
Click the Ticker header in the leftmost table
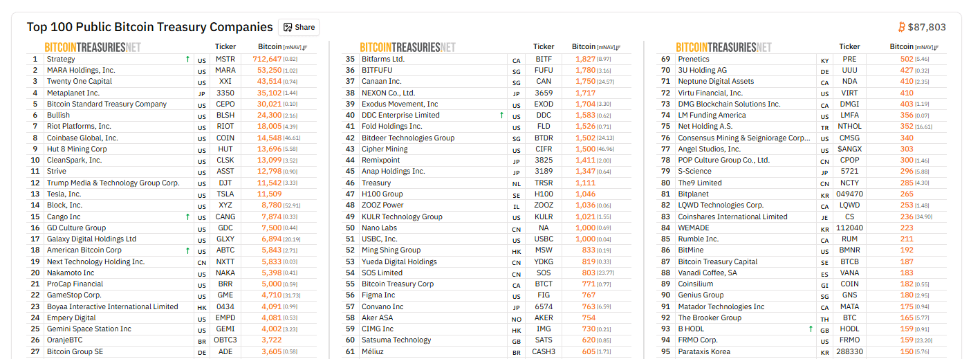tap(225, 47)
